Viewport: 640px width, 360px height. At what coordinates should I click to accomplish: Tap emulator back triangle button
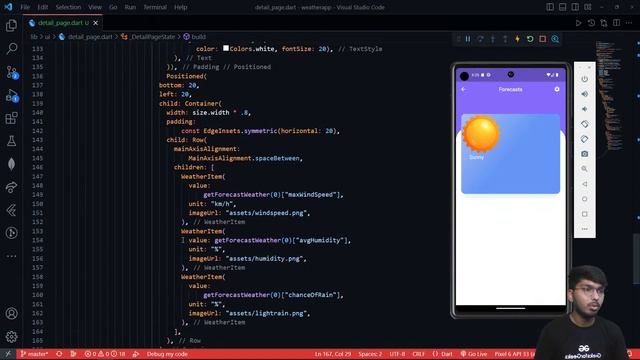click(584, 184)
